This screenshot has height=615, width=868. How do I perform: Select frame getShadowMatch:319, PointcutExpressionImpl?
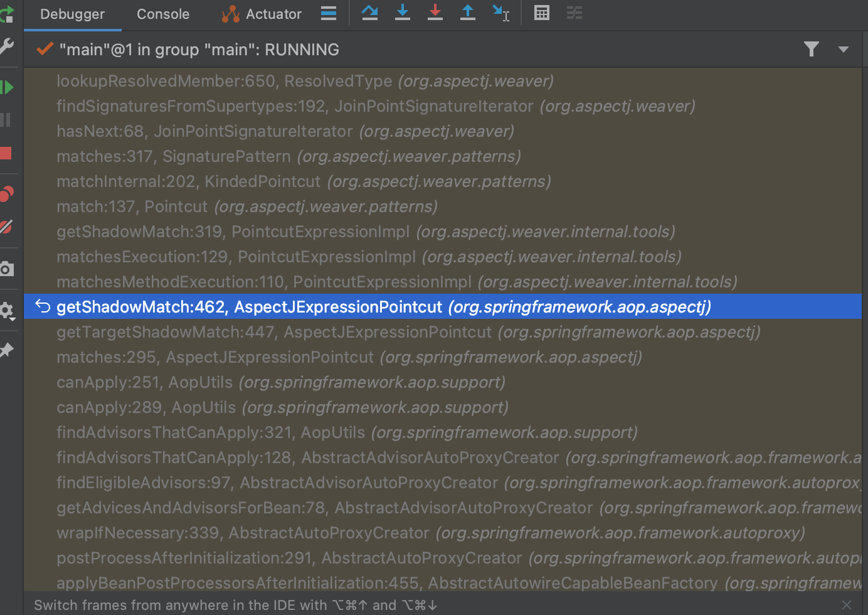[x=442, y=232]
